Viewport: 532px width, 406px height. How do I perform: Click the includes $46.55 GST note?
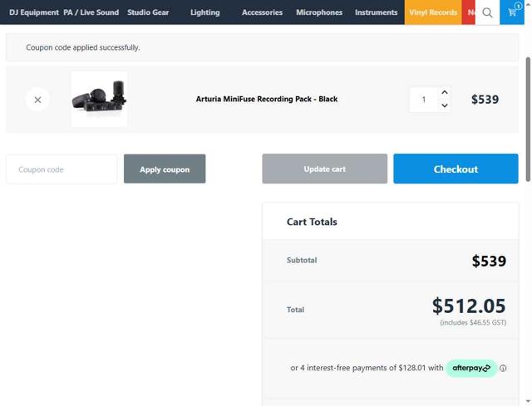[x=473, y=323]
